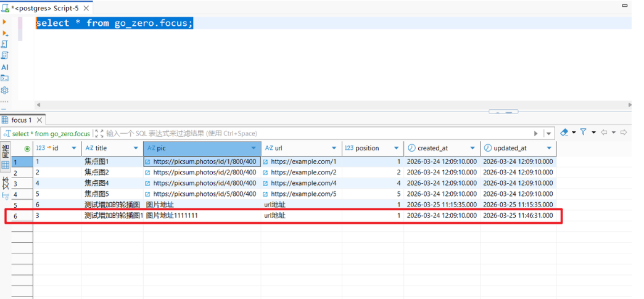This screenshot has width=644, height=299.
Task: Expand the filter panel with the four-arrows icon
Action: click(x=99, y=134)
